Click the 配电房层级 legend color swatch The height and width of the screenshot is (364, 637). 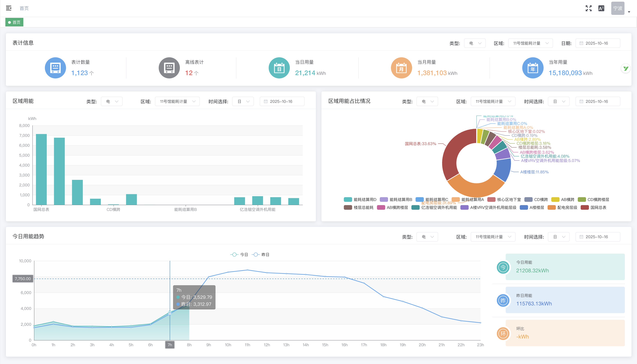pos(552,208)
